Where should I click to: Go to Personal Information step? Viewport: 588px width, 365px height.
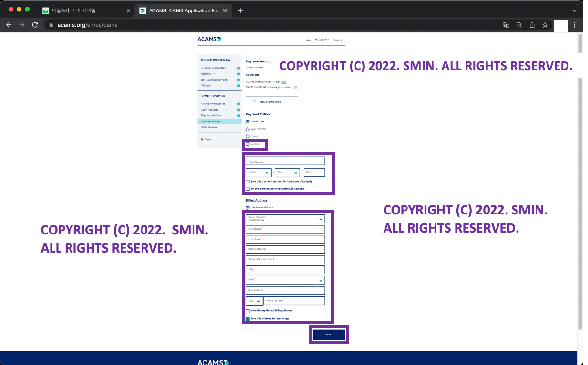coord(213,68)
